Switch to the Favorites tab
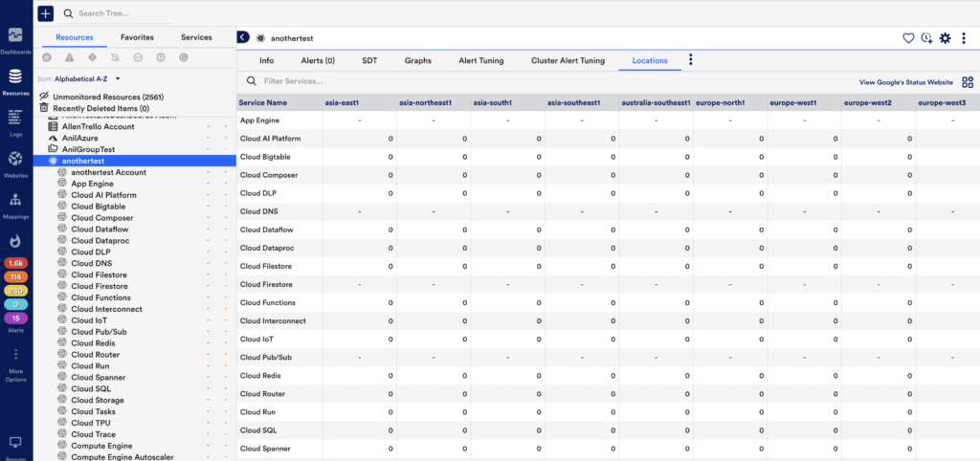 pyautogui.click(x=137, y=37)
